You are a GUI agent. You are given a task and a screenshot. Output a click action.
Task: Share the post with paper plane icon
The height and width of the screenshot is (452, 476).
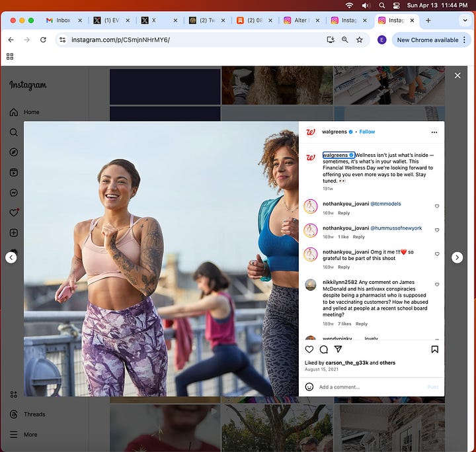point(338,349)
